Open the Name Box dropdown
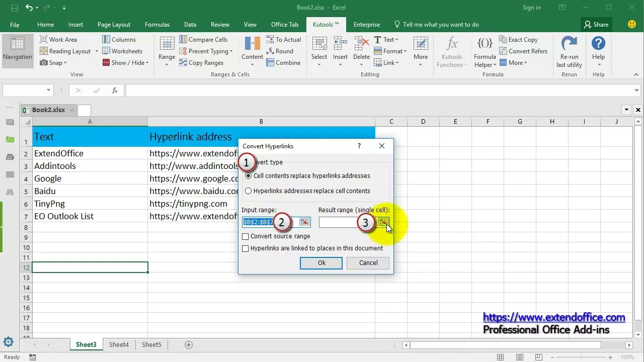The width and height of the screenshot is (644, 362). point(49,90)
